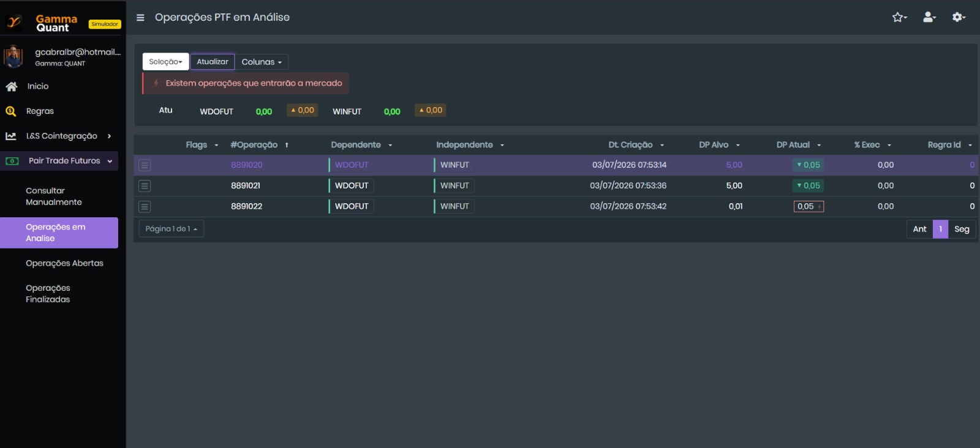
Task: Click the Atualizar button
Action: tap(213, 62)
